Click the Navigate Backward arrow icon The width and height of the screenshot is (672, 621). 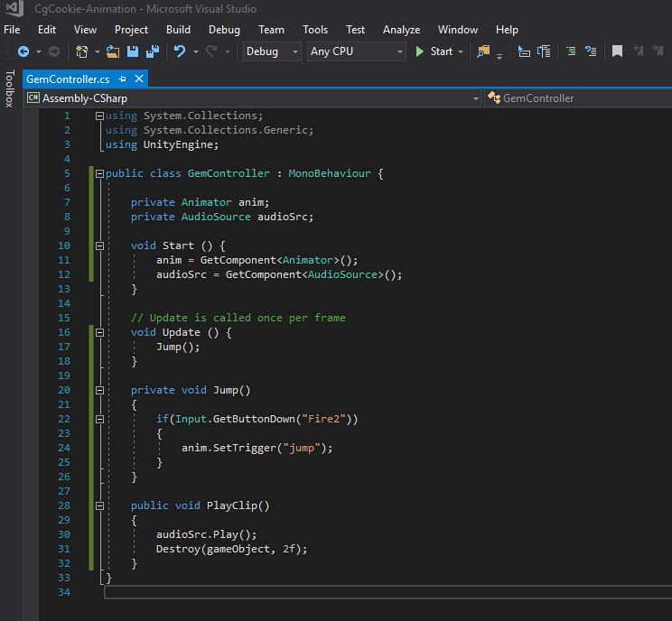(23, 51)
